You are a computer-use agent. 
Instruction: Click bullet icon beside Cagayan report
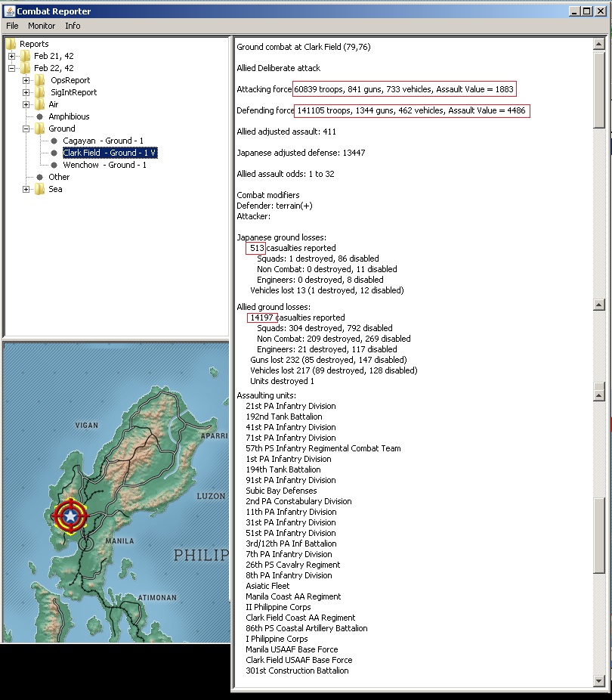click(54, 141)
